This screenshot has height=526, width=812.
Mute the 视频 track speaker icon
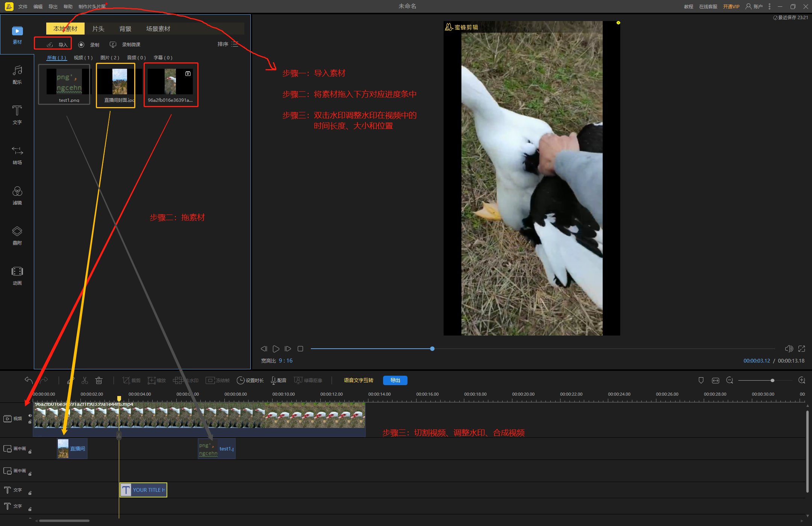tap(30, 415)
